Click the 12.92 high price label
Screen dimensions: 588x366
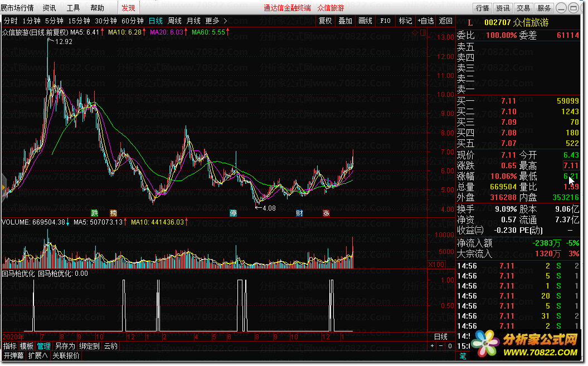(64, 42)
